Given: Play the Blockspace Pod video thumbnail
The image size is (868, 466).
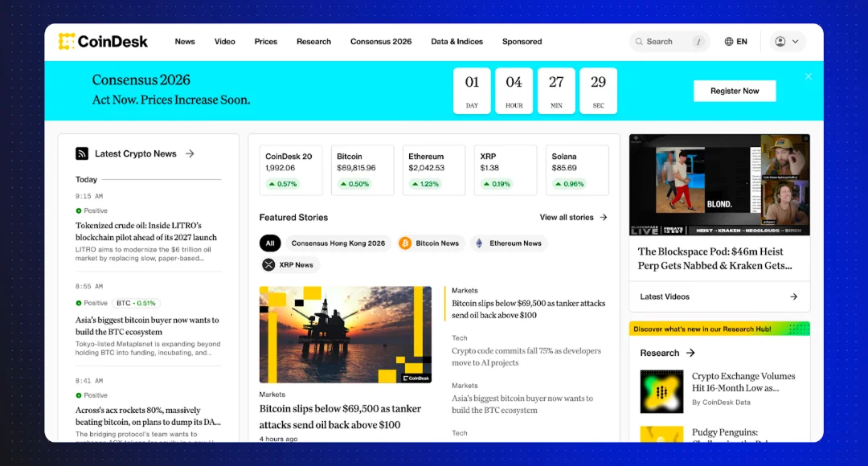Looking at the screenshot, I should point(719,185).
